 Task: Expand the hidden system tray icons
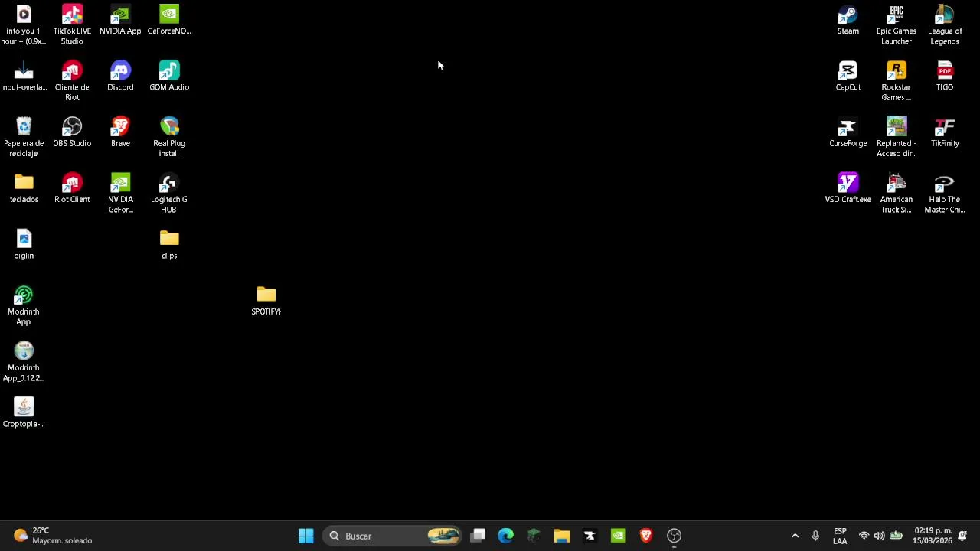click(x=795, y=536)
